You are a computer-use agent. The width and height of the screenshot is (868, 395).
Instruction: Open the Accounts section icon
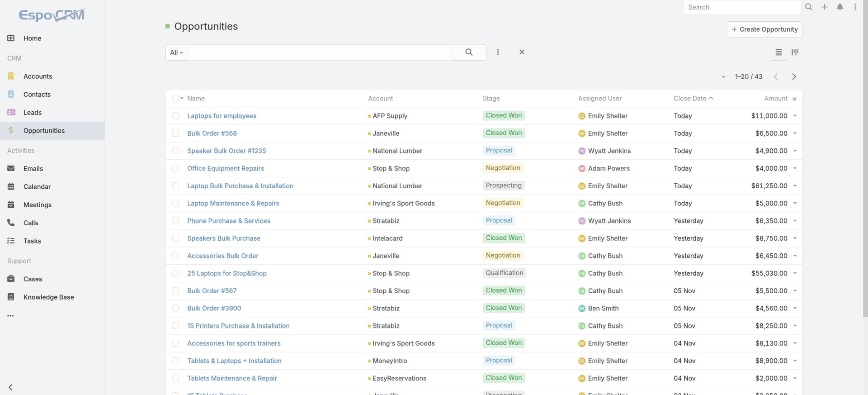[x=11, y=76]
